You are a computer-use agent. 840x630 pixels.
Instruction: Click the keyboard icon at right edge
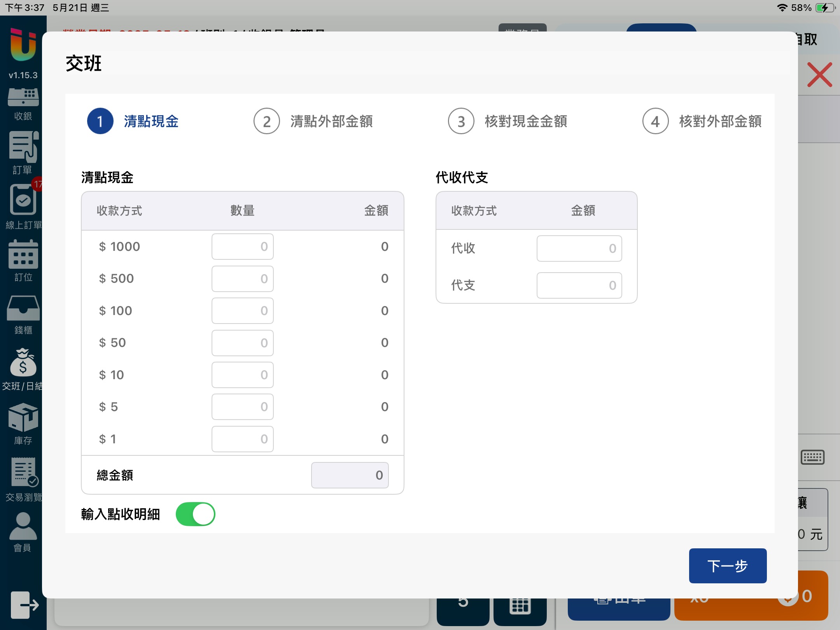812,457
